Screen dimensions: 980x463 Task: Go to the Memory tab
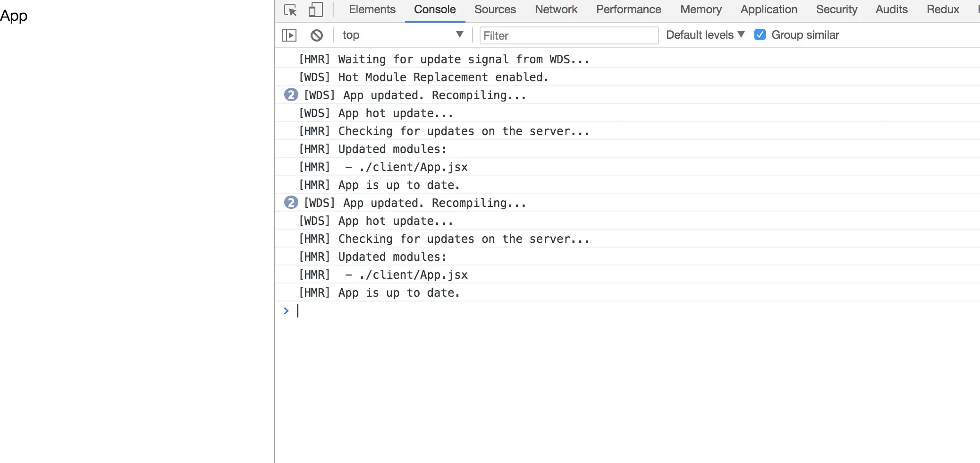click(x=701, y=9)
